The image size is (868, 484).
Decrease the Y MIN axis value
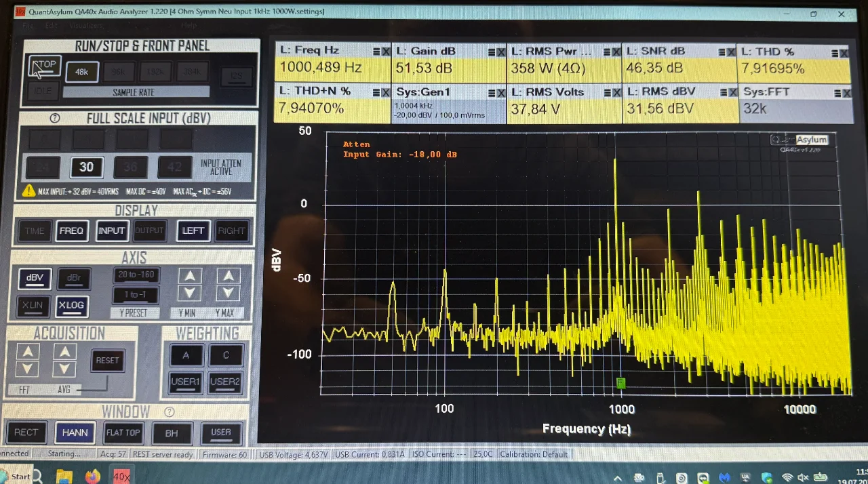click(190, 294)
